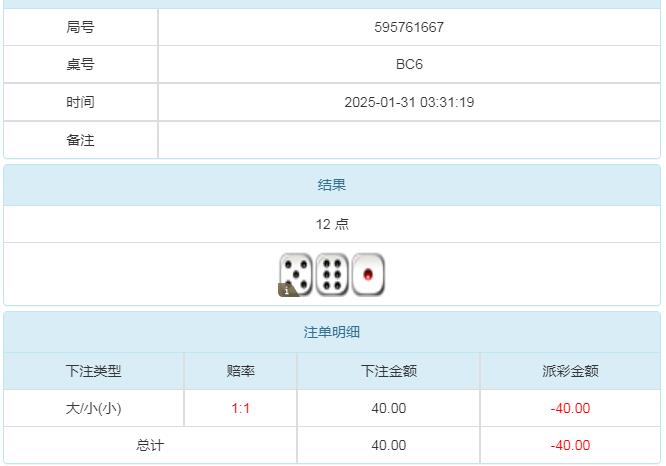666x466 pixels.
Task: Click the 赔率 column header
Action: point(241,371)
